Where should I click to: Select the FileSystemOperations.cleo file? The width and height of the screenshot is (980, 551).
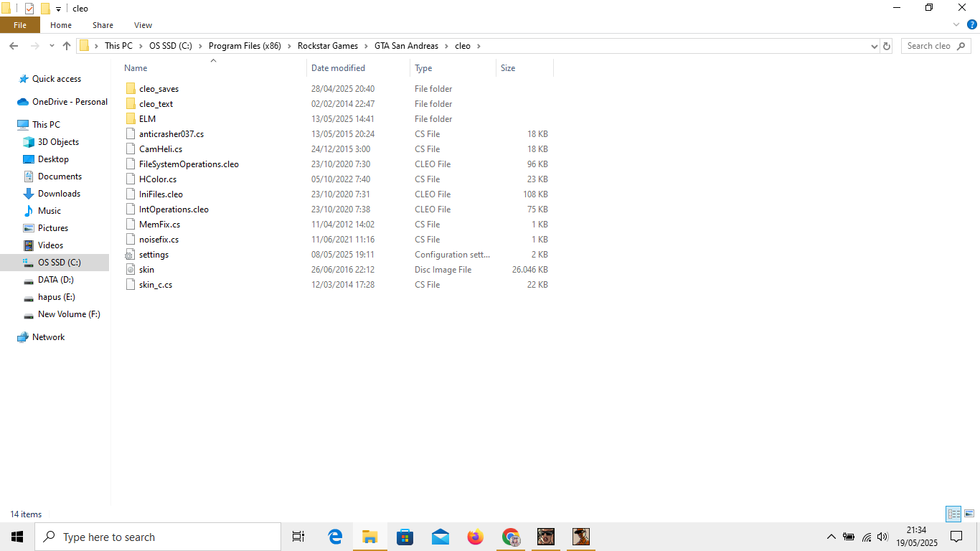(189, 164)
